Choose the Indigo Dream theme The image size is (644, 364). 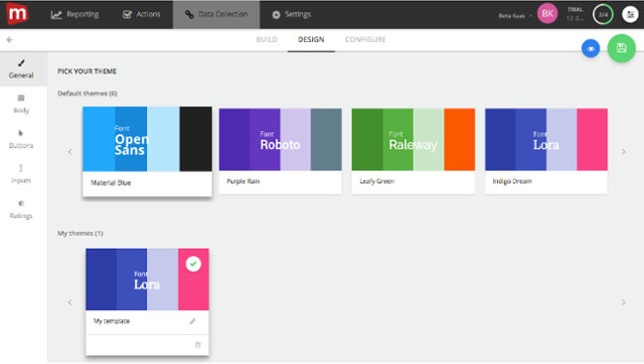tap(547, 151)
